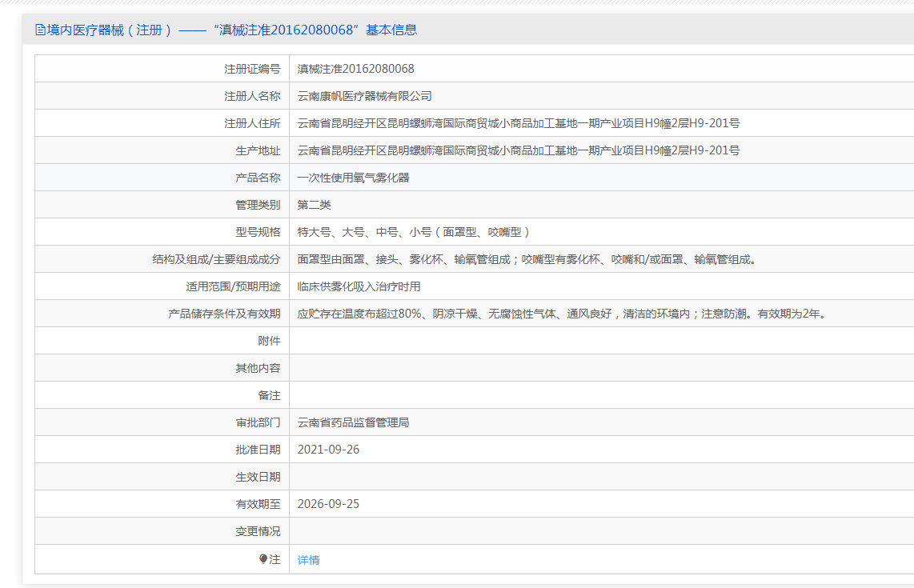This screenshot has height=588, width=914.
Task: Click the 生效日期 row label
Action: coord(258,477)
